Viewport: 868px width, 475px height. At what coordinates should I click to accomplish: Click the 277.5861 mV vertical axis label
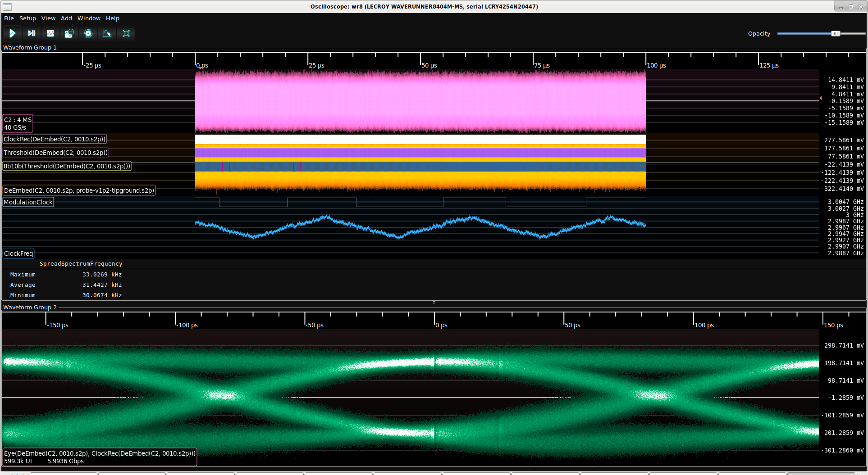coord(844,140)
